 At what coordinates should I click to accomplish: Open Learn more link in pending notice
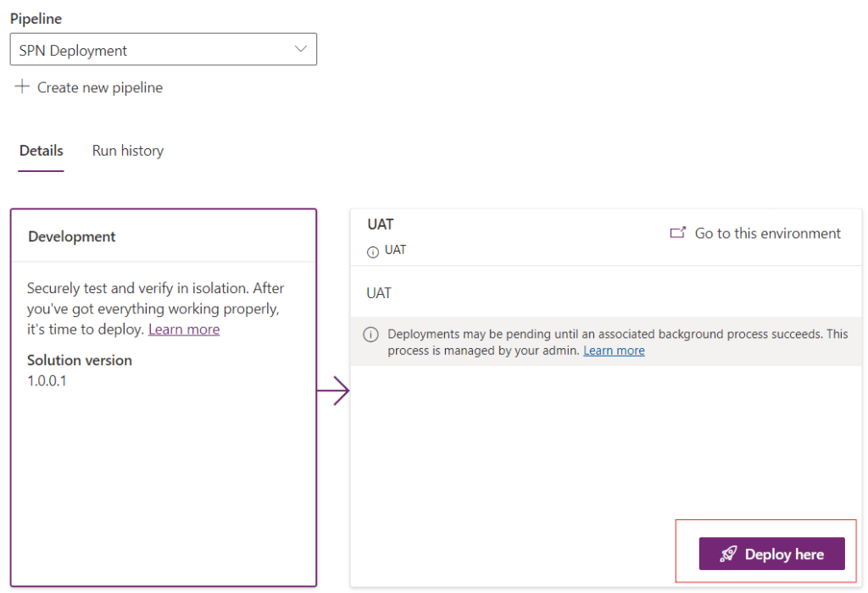tap(614, 351)
